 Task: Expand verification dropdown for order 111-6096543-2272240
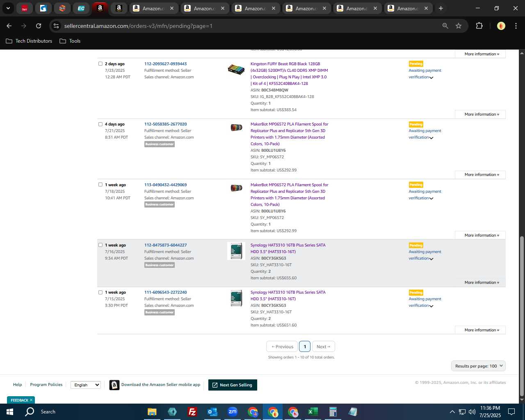(x=431, y=306)
